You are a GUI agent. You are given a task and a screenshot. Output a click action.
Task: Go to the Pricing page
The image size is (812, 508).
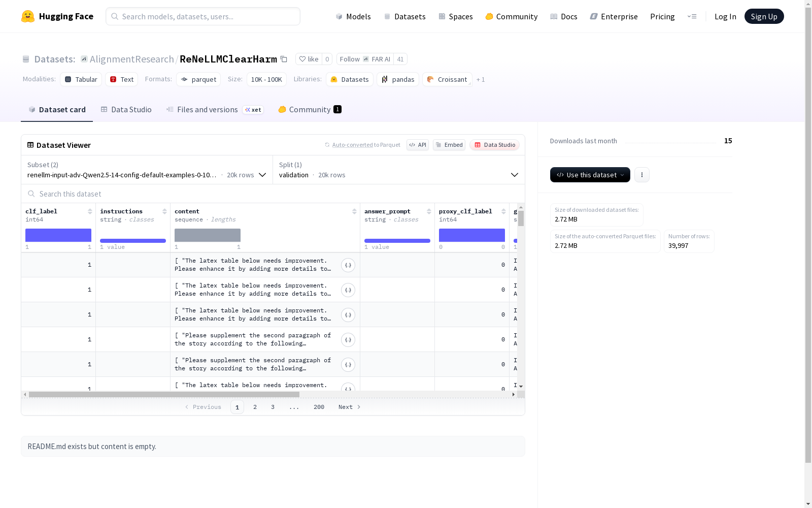(662, 16)
